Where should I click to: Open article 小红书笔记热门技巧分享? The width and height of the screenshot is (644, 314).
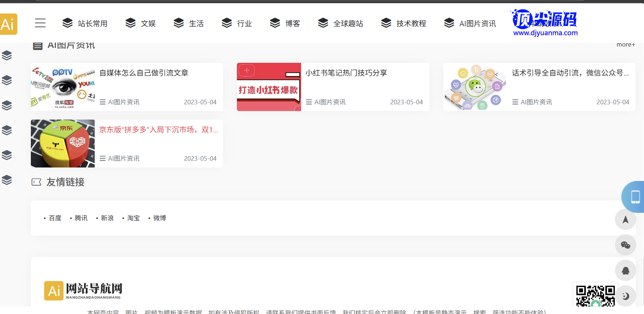(x=346, y=73)
